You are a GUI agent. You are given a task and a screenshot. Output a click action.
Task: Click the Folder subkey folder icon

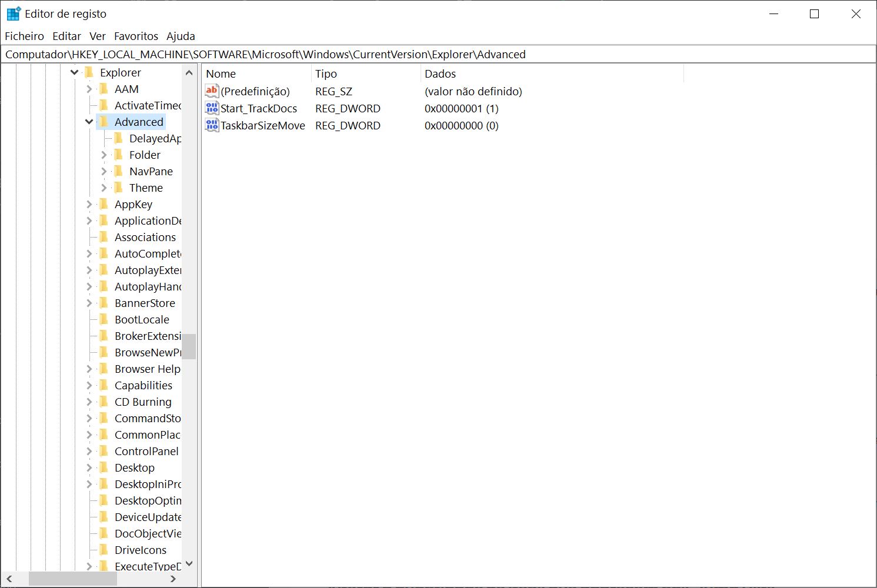[119, 155]
